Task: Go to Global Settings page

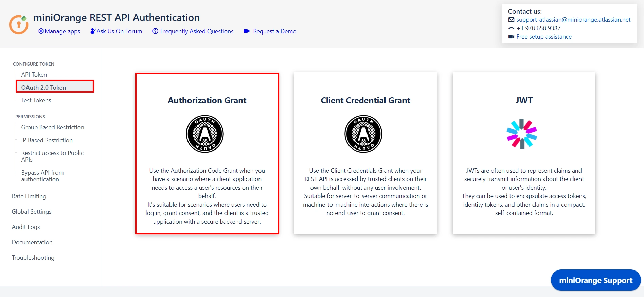Action: pyautogui.click(x=32, y=212)
